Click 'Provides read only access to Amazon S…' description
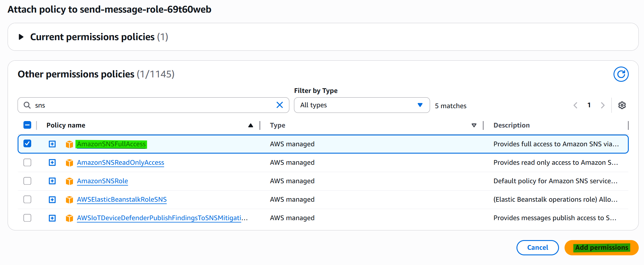This screenshot has height=265, width=644. 555,162
